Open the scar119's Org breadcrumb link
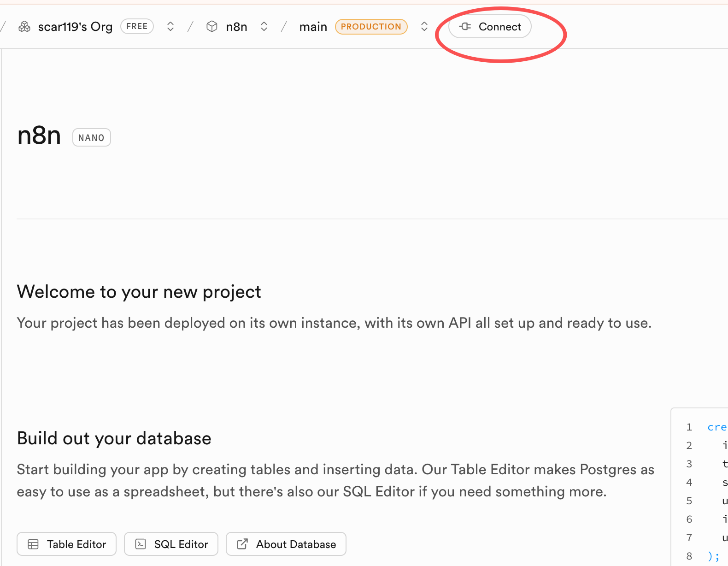The height and width of the screenshot is (566, 728). point(75,27)
